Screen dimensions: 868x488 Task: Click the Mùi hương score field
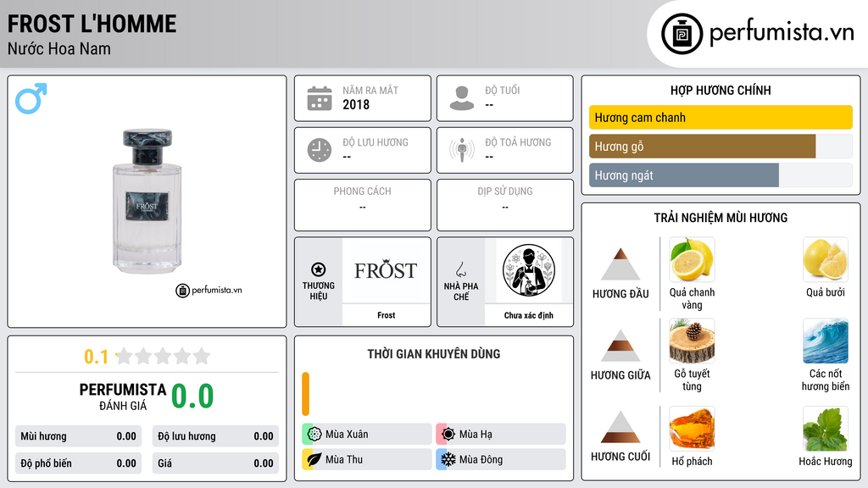pyautogui.click(x=78, y=436)
